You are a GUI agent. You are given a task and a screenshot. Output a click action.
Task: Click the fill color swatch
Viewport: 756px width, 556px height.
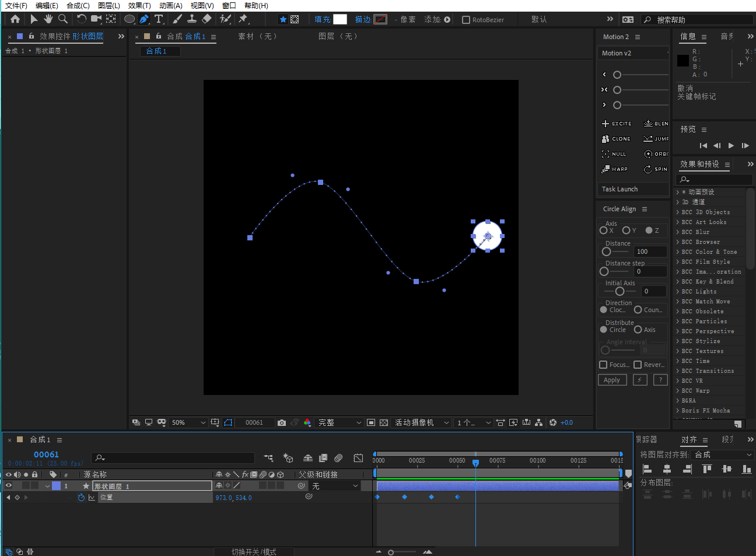click(340, 19)
